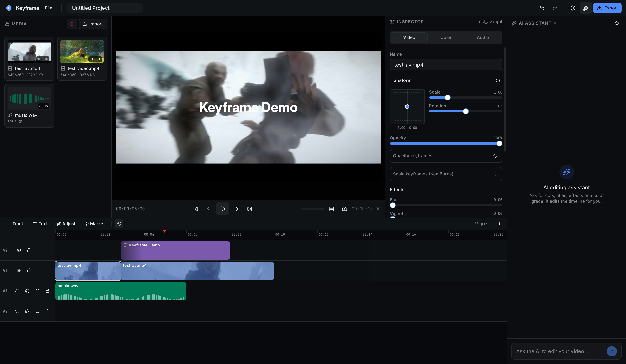Step forward one frame

237,209
